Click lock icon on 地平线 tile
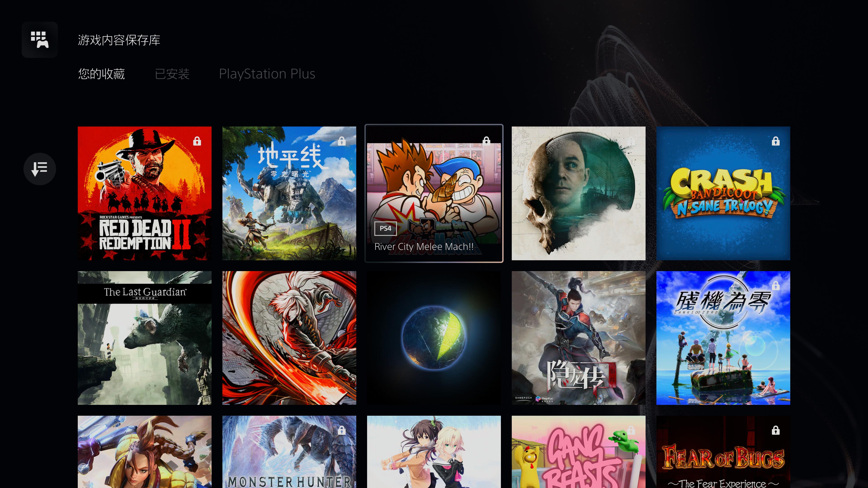Image resolution: width=868 pixels, height=488 pixels. [x=342, y=141]
